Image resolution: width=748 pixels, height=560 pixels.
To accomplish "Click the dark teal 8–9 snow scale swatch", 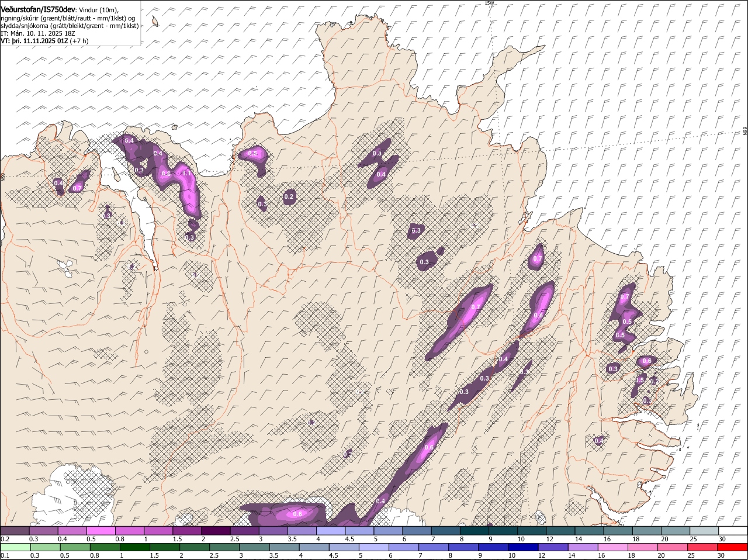I will pyautogui.click(x=473, y=530).
